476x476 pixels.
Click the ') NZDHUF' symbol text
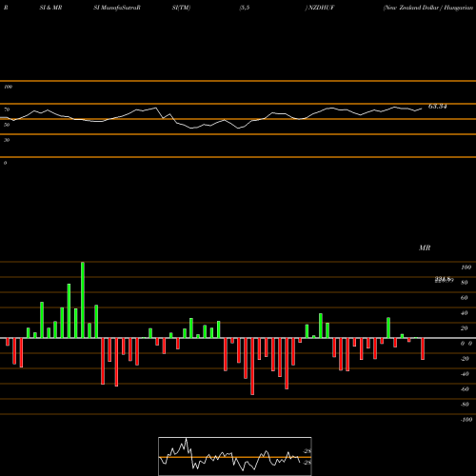pyautogui.click(x=320, y=8)
